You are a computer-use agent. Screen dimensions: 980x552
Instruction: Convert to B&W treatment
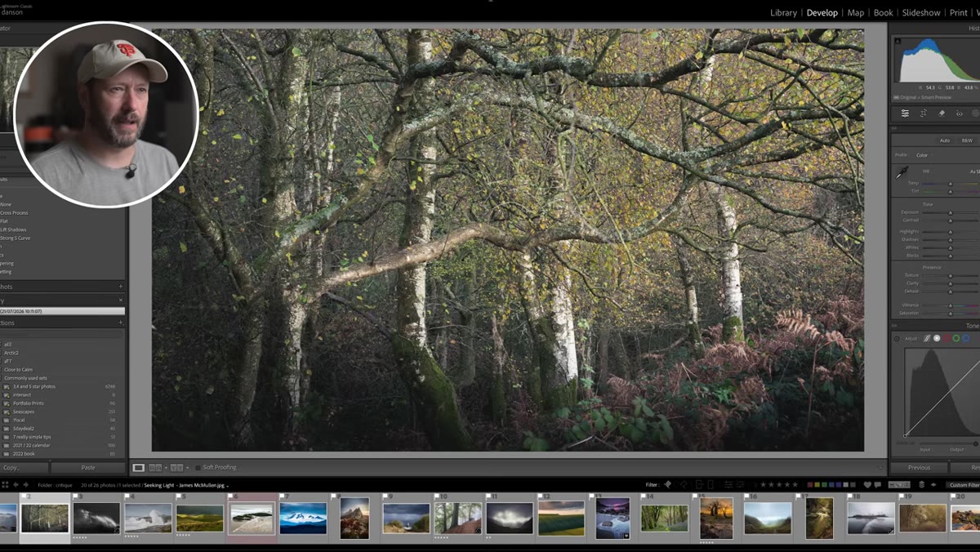[x=967, y=140]
